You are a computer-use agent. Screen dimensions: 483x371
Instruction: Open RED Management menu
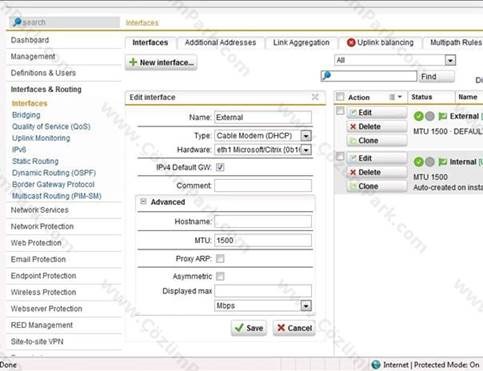point(41,325)
